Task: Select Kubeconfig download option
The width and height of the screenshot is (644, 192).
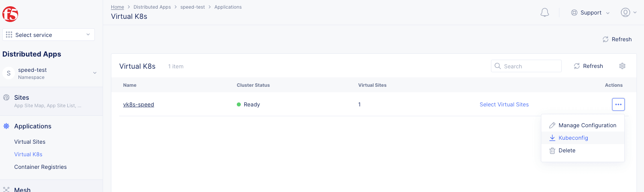Action: pyautogui.click(x=573, y=138)
